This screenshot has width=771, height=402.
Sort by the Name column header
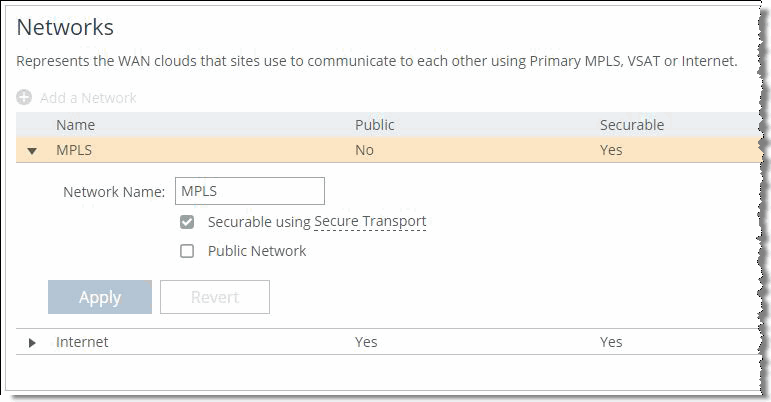coord(74,125)
